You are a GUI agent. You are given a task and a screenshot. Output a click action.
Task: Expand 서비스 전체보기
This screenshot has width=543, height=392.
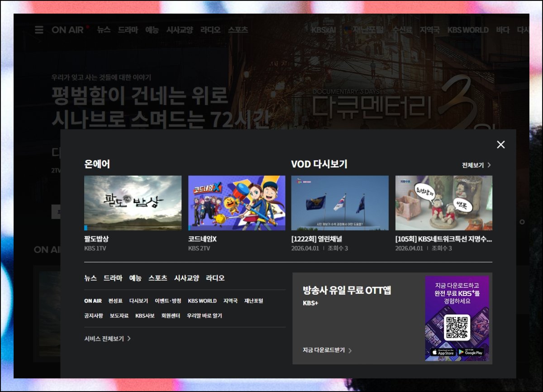pos(107,339)
